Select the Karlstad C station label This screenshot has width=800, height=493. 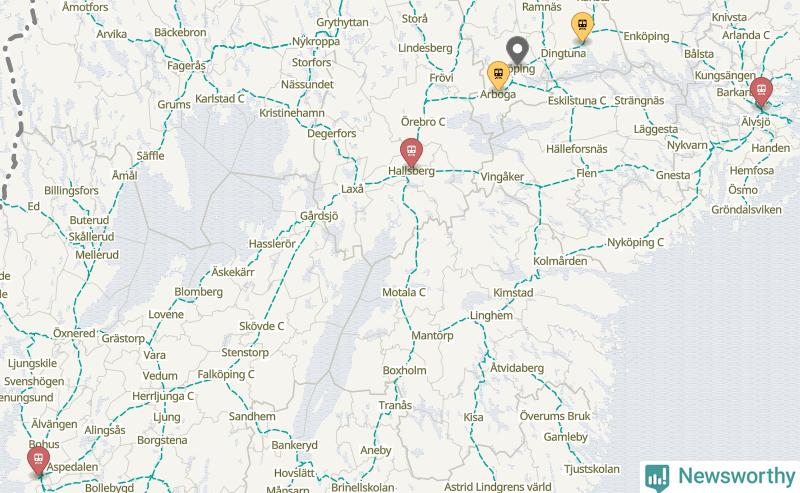[220, 98]
